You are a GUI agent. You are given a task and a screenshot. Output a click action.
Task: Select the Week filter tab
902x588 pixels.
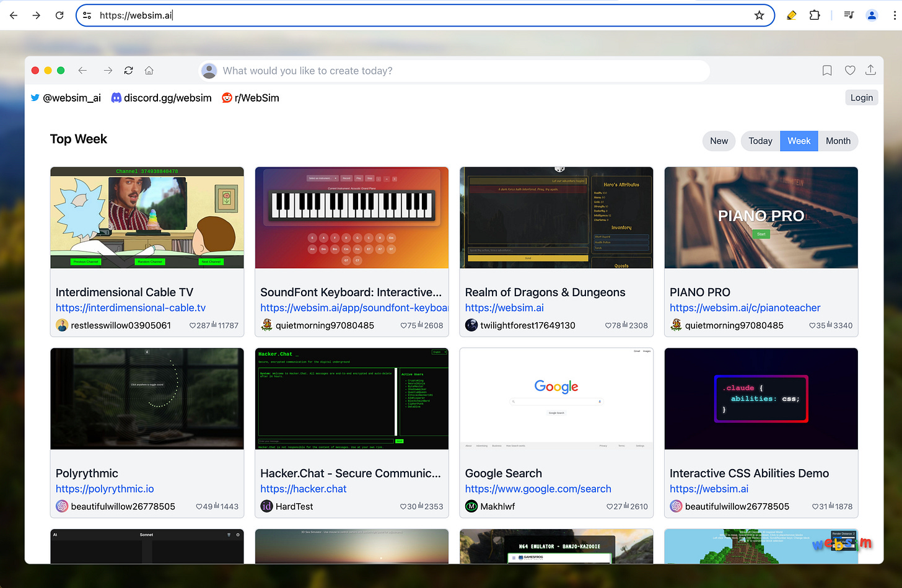click(x=799, y=141)
